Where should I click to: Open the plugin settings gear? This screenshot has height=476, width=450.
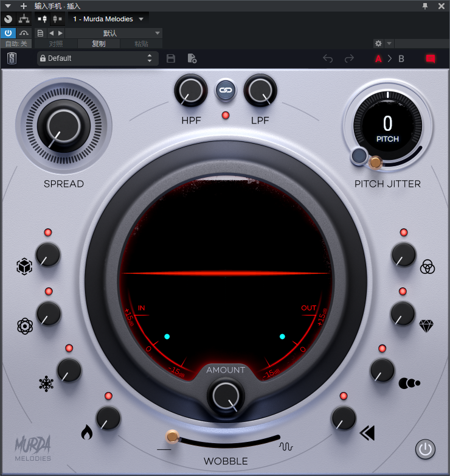click(378, 43)
